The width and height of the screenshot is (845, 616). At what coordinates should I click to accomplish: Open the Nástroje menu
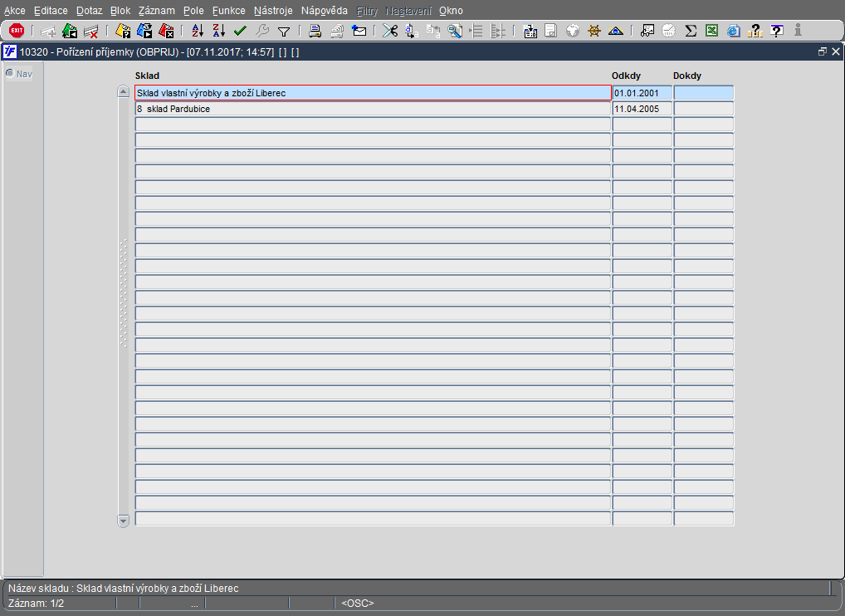273,11
